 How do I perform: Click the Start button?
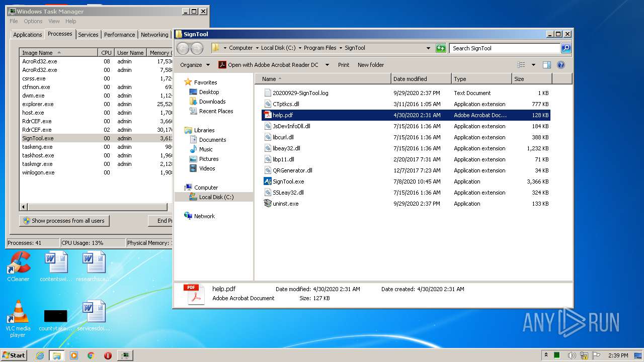[14, 355]
